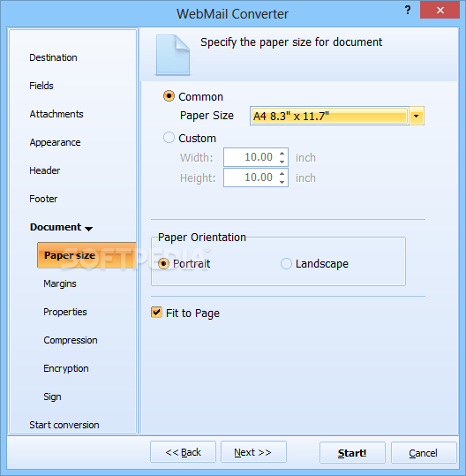Click the document page icon in header

click(173, 55)
